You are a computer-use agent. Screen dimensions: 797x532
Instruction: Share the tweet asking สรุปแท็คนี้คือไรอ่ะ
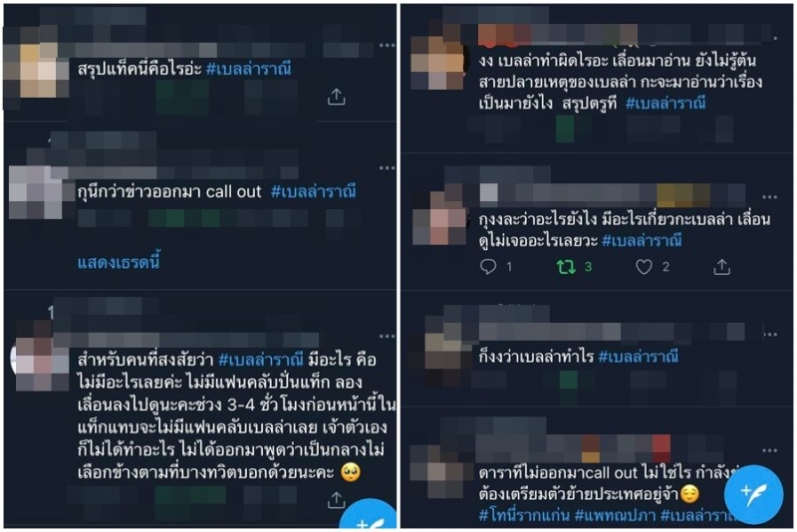pos(336,97)
